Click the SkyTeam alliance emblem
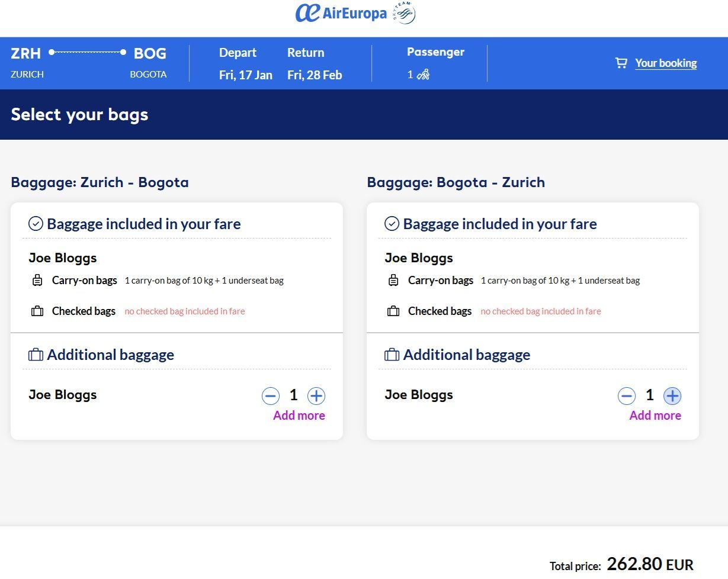Viewport: 728px width, 579px height. click(404, 12)
